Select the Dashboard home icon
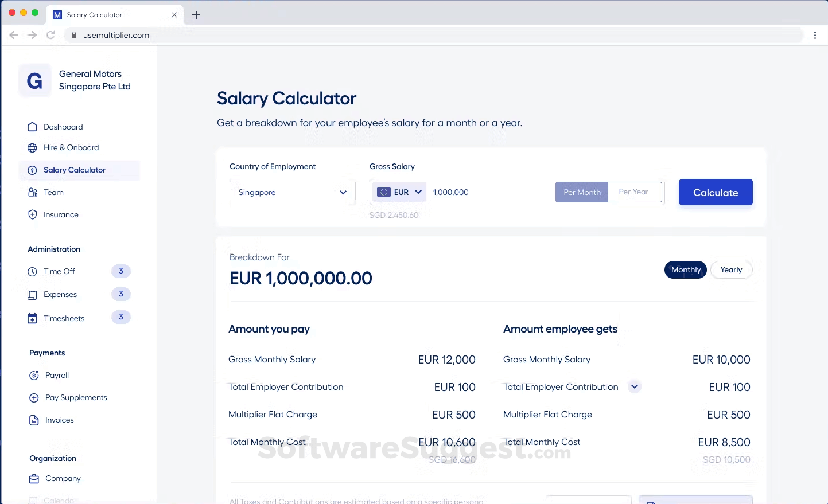Image resolution: width=828 pixels, height=504 pixels. (33, 127)
